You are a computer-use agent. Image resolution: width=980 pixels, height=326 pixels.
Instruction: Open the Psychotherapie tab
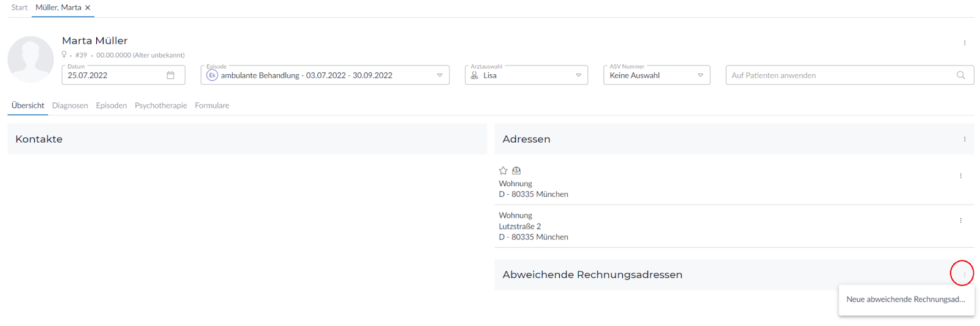point(160,105)
